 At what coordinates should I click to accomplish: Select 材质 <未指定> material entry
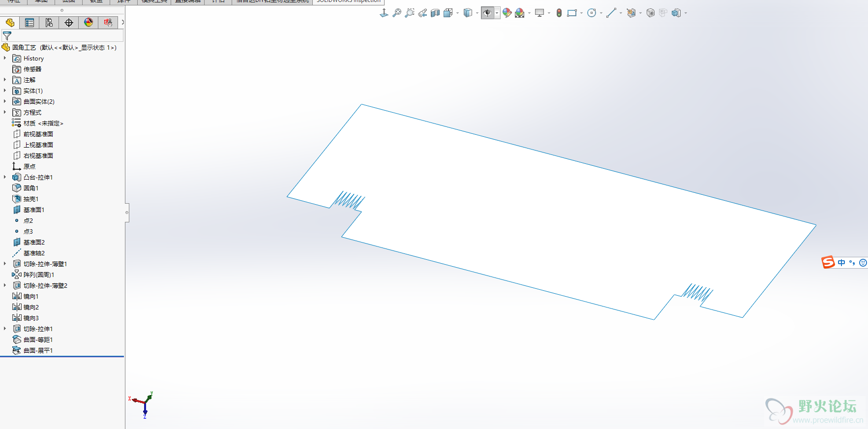click(37, 123)
